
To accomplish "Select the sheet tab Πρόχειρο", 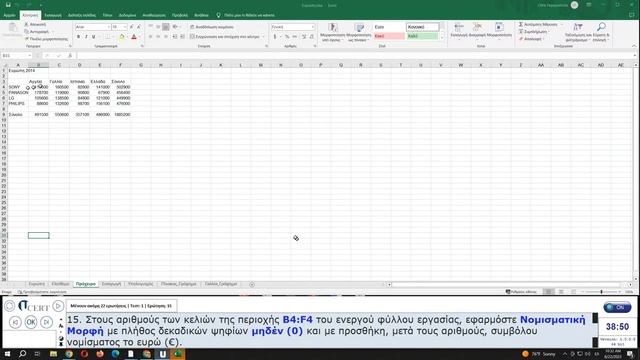I will point(86,284).
